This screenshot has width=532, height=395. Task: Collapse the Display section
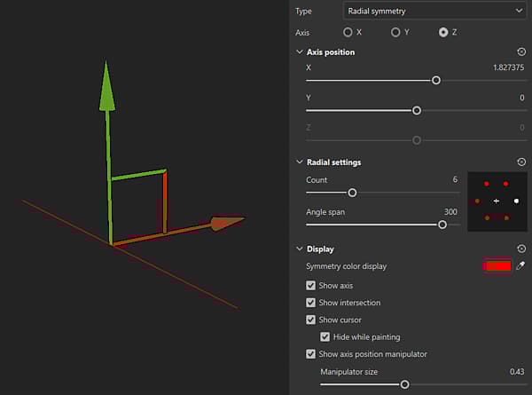[300, 249]
